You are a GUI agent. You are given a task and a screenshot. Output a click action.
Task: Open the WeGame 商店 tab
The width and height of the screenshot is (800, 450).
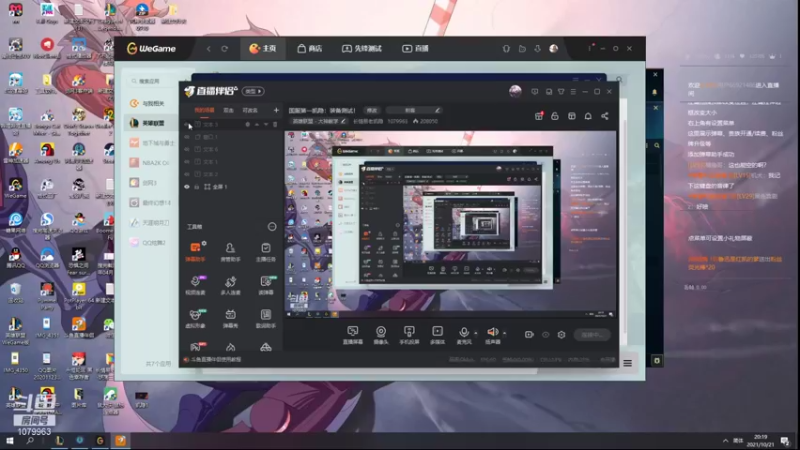point(310,48)
